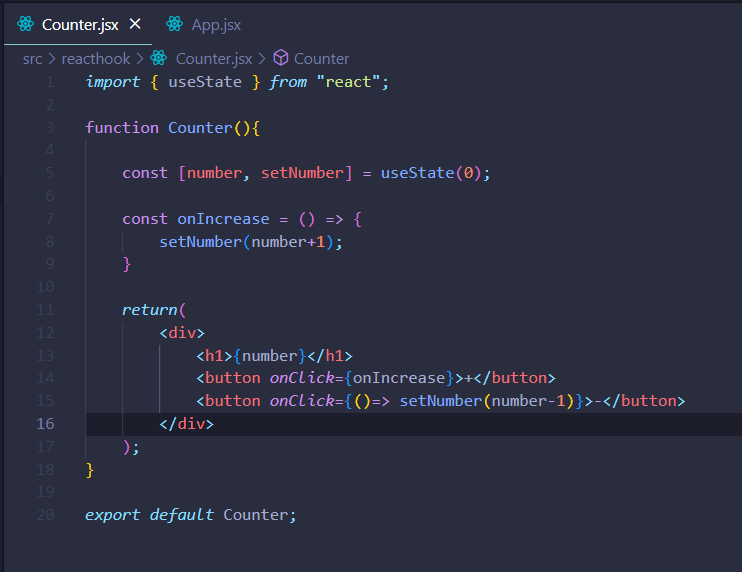742x572 pixels.
Task: Click the "import" keyword on line 1
Action: click(113, 82)
